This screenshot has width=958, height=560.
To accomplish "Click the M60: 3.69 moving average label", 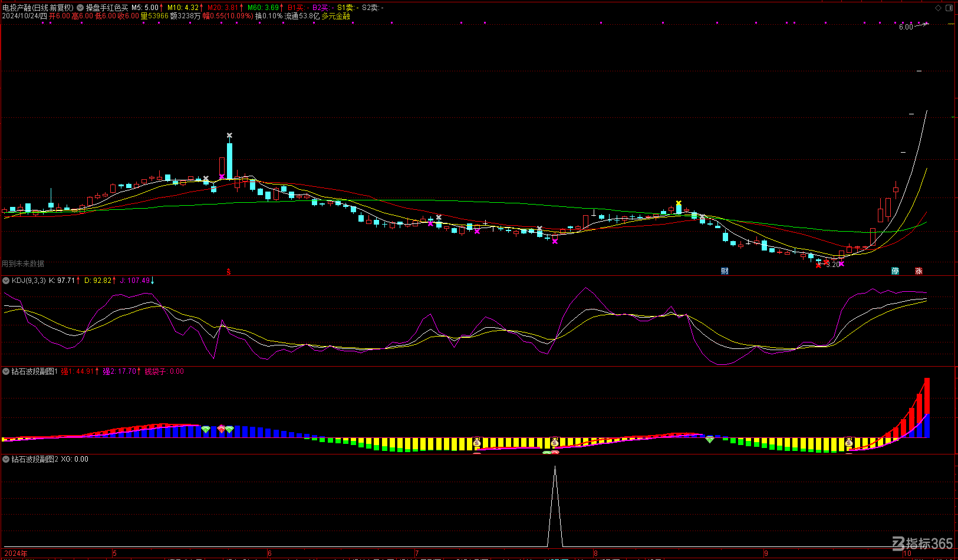I will 264,8.
